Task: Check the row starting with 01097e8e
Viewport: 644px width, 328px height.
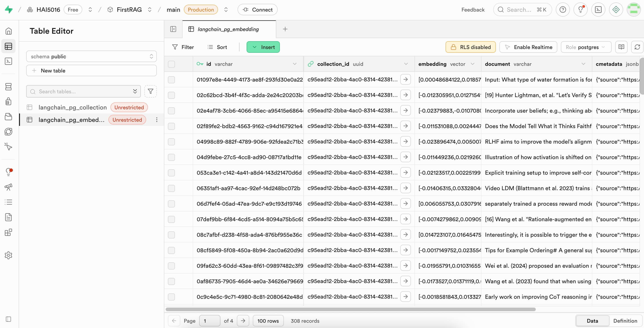Action: coord(171,80)
